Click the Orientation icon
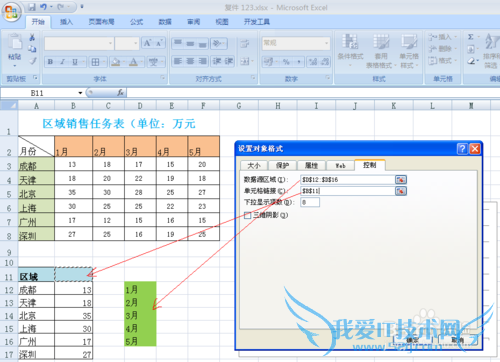 pos(217,43)
